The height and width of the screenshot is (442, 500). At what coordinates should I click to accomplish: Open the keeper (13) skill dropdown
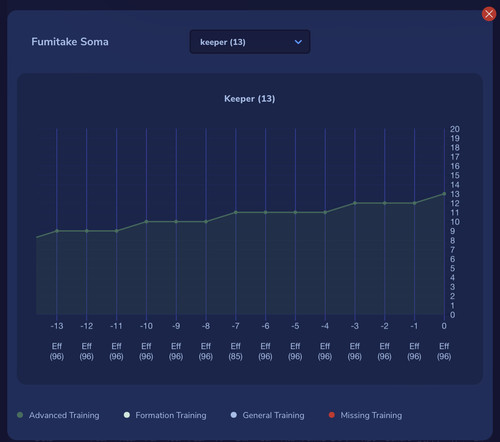(x=250, y=42)
